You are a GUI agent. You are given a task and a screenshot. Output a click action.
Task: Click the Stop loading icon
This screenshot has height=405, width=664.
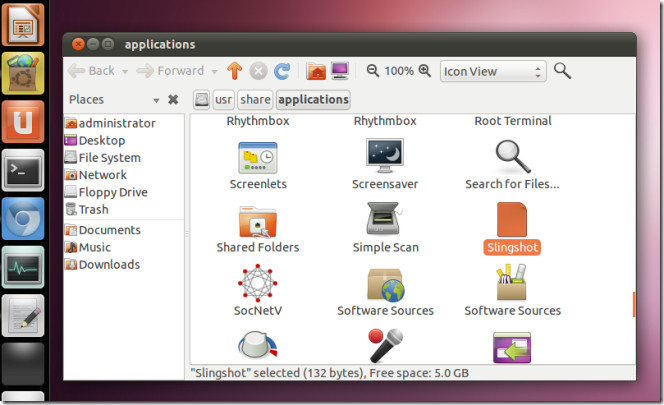[x=258, y=71]
